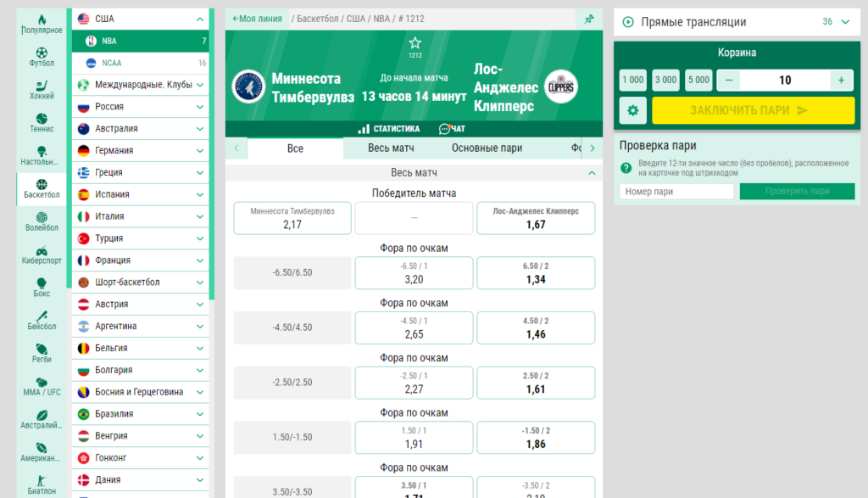Set stake preset to 1 000
Image resolution: width=868 pixels, height=498 pixels.
point(632,81)
